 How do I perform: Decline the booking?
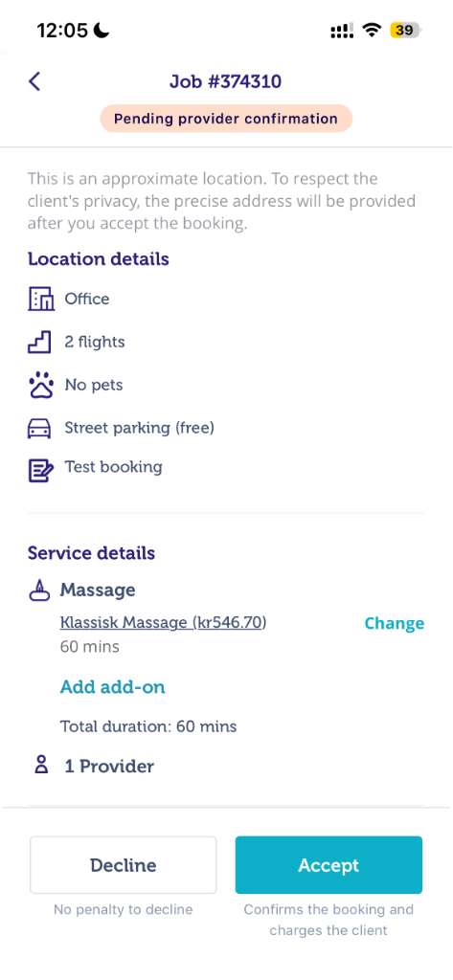point(124,865)
